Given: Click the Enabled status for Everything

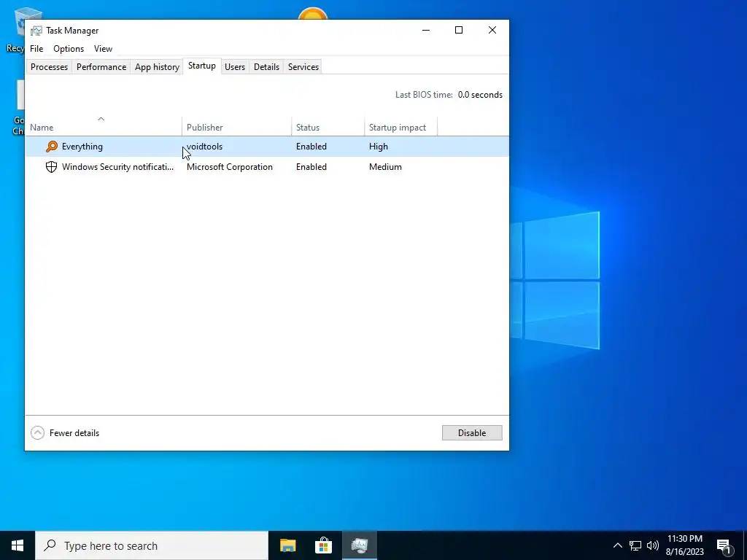Looking at the screenshot, I should click(x=311, y=146).
